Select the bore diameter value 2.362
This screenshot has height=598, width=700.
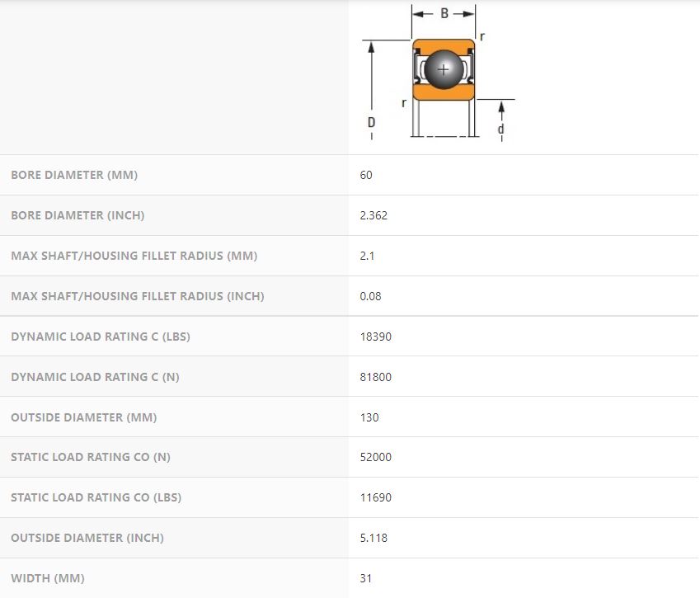coord(373,215)
